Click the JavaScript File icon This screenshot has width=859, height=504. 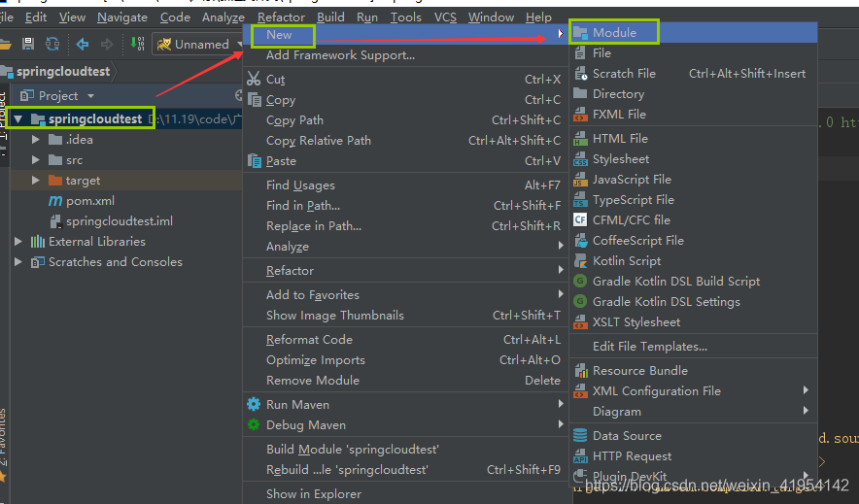[x=580, y=180]
